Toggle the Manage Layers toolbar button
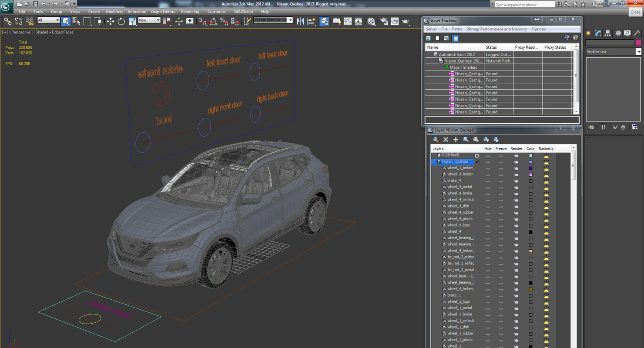This screenshot has height=348, width=644. [x=324, y=21]
